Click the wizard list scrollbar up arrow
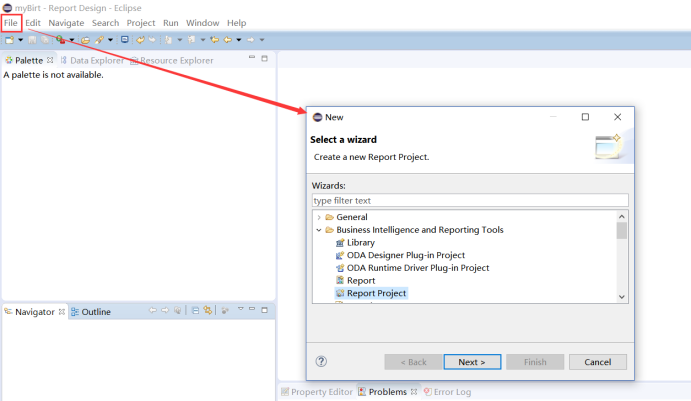691x401 pixels. [622, 216]
